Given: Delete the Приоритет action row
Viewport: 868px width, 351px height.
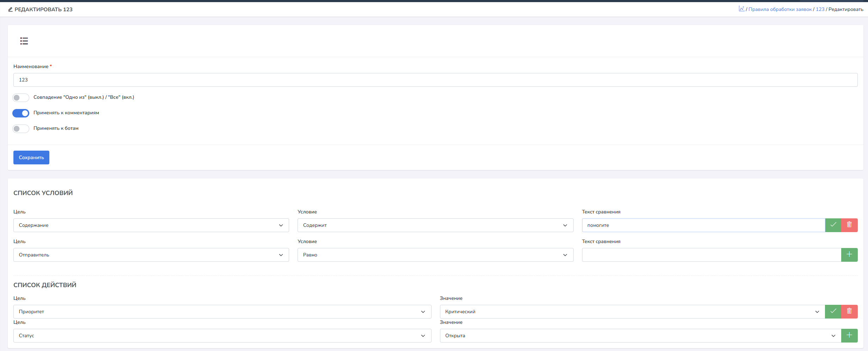Looking at the screenshot, I should [x=849, y=311].
